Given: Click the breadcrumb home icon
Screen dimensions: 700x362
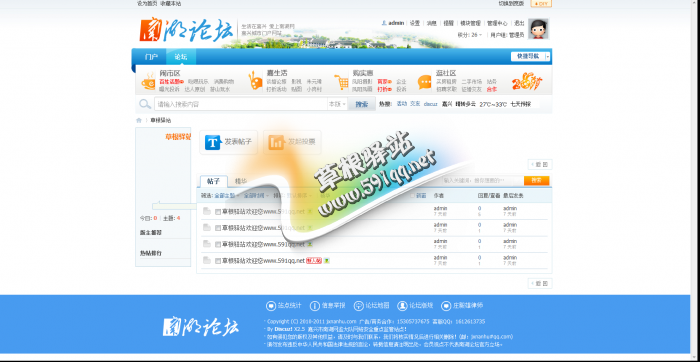Looking at the screenshot, I should tap(139, 121).
